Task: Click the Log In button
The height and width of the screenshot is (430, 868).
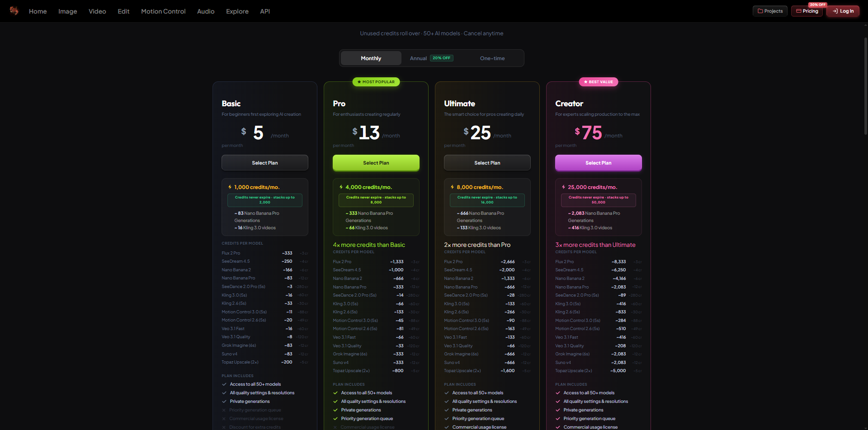Action: click(843, 11)
